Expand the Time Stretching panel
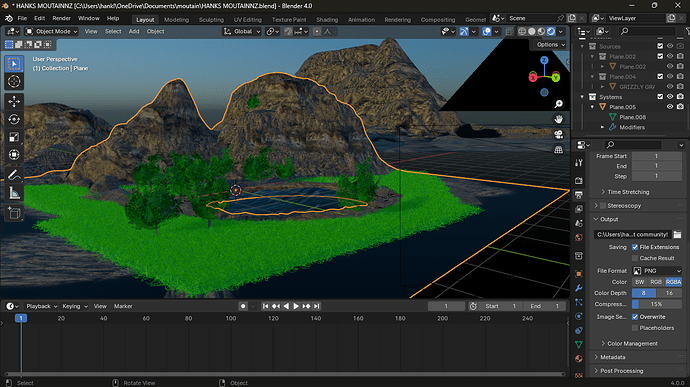Image resolution: width=690 pixels, height=387 pixels. [x=628, y=192]
